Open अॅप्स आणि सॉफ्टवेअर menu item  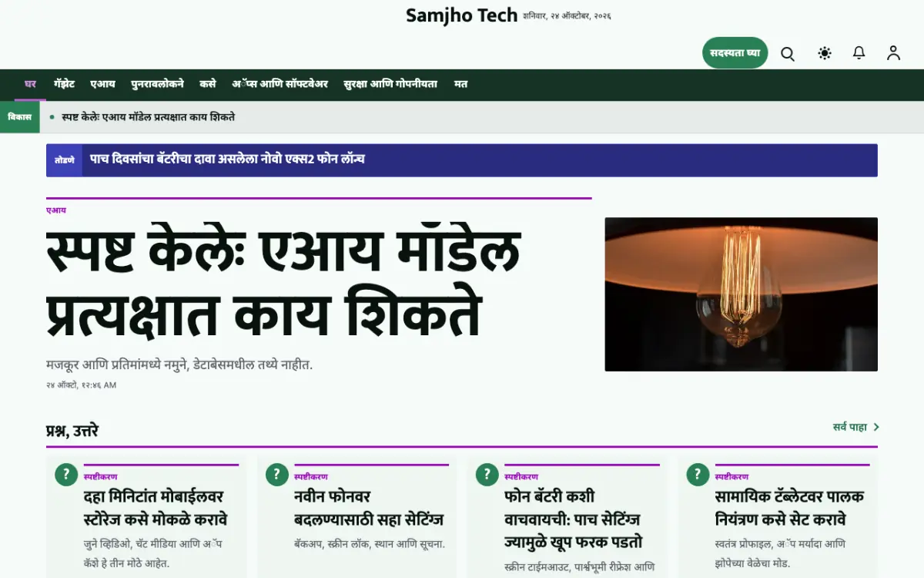click(x=280, y=84)
